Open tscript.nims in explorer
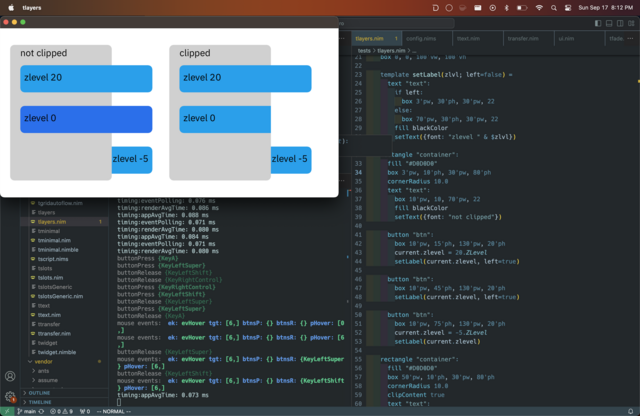The height and width of the screenshot is (416, 640). (53, 259)
